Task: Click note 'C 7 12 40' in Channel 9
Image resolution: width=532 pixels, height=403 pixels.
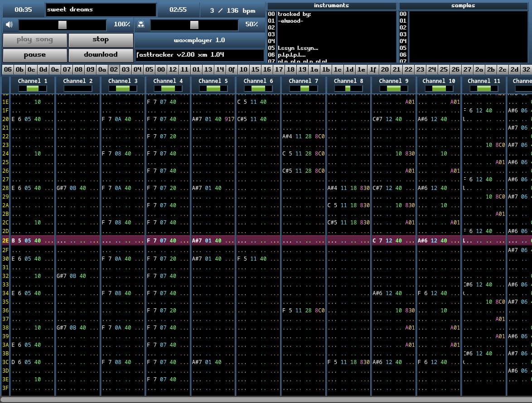Action: point(387,241)
